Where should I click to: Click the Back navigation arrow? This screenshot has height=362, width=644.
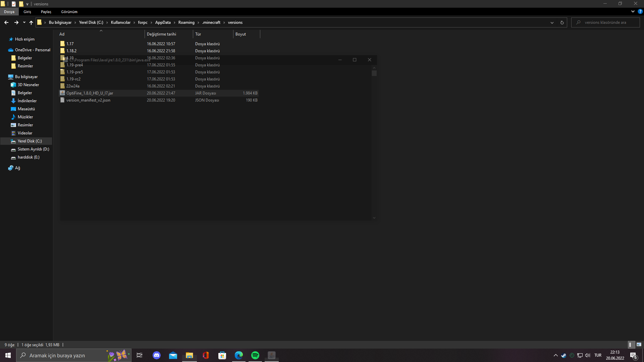[6, 22]
